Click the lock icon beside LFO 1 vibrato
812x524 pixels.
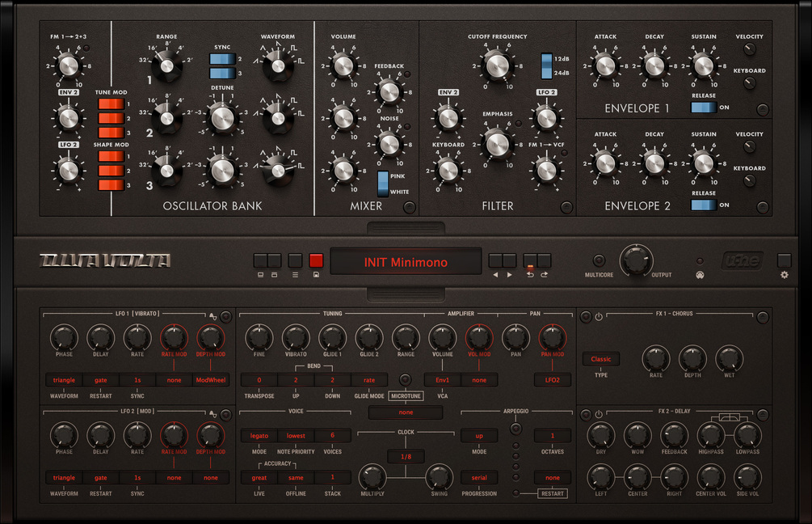point(212,315)
